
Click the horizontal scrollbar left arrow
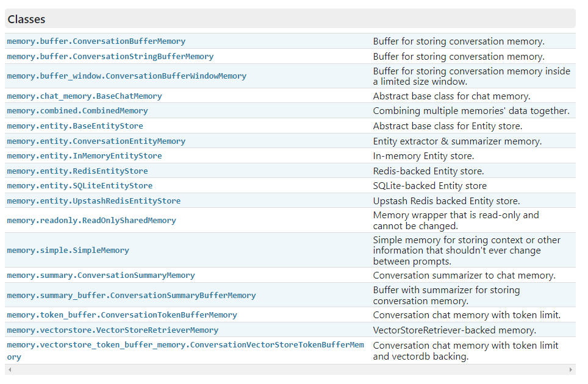click(x=10, y=370)
